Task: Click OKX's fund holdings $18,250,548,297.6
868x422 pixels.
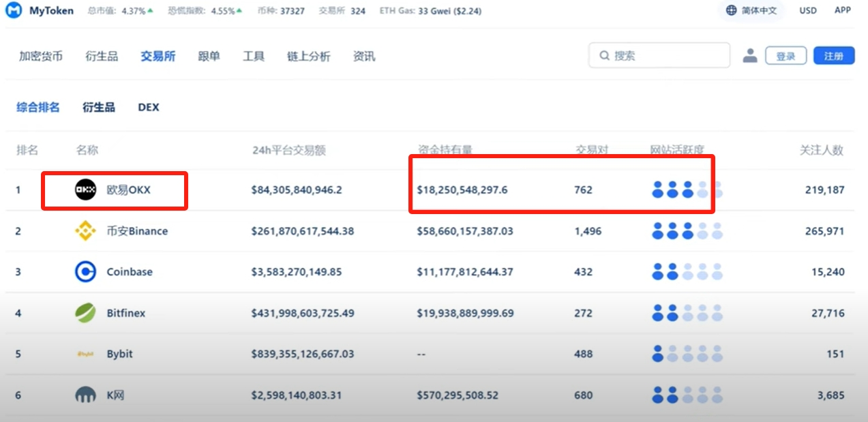Action: click(462, 190)
